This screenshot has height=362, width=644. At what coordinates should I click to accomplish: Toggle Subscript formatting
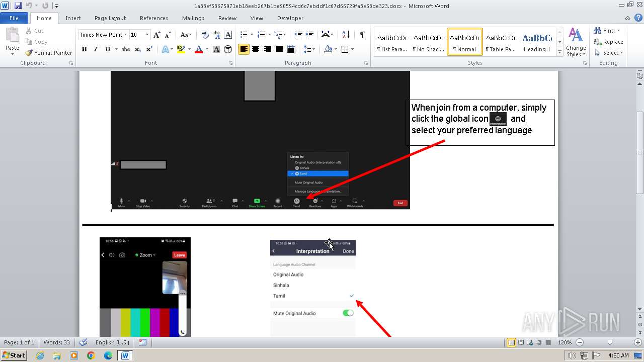point(137,49)
